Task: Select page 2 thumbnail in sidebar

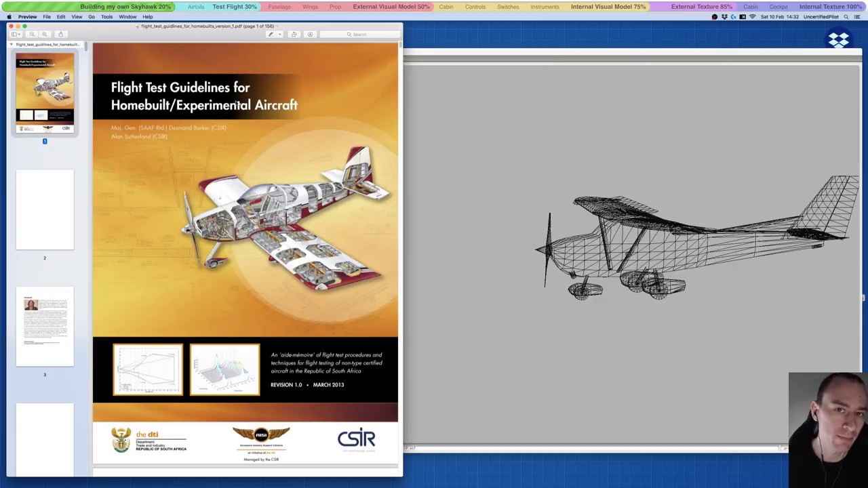Action: pos(45,210)
